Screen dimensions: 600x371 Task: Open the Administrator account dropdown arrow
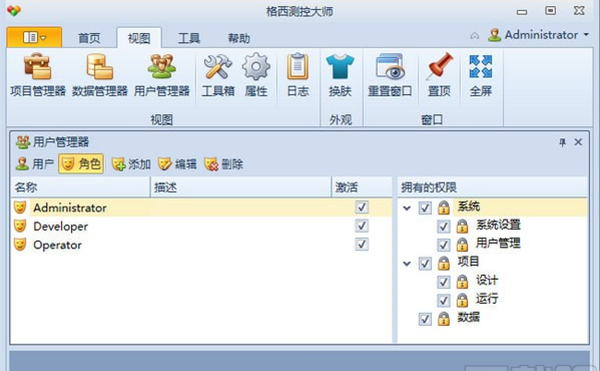[586, 35]
